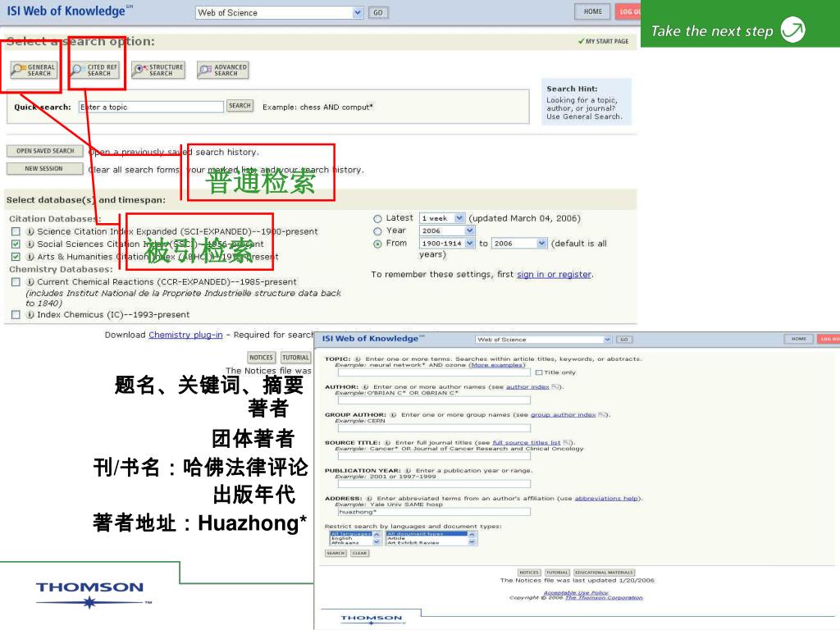Screen dimensions: 840x630
Task: Check Current Chemical Reactions checkbox
Action: (16, 282)
